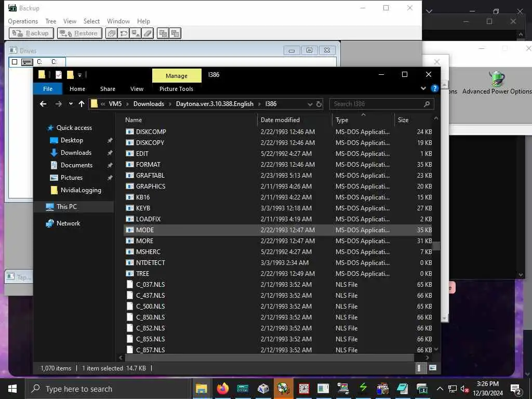The image size is (532, 399).
Task: Open the NvidiaLogging folder in sidebar
Action: [81, 190]
